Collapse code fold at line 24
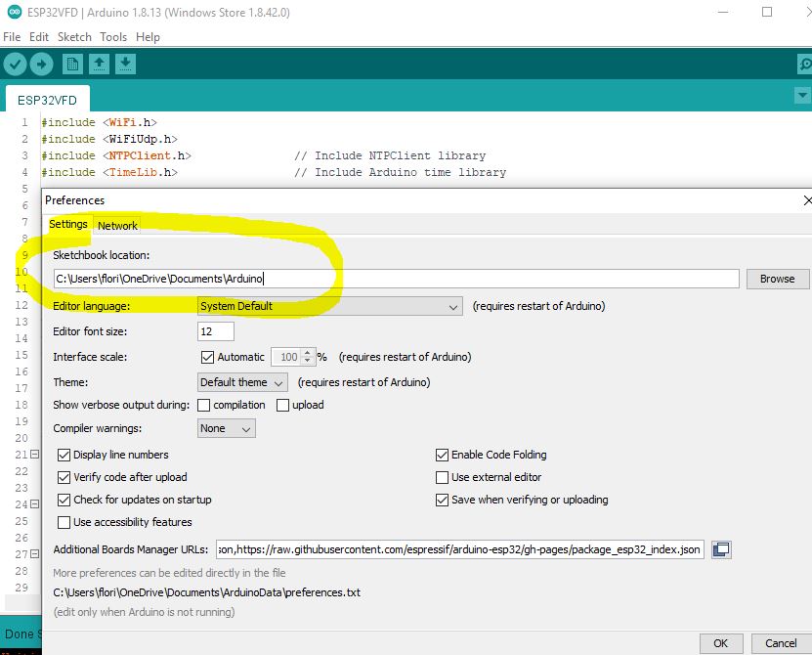Screen dimensions: 812x655 [x=35, y=504]
